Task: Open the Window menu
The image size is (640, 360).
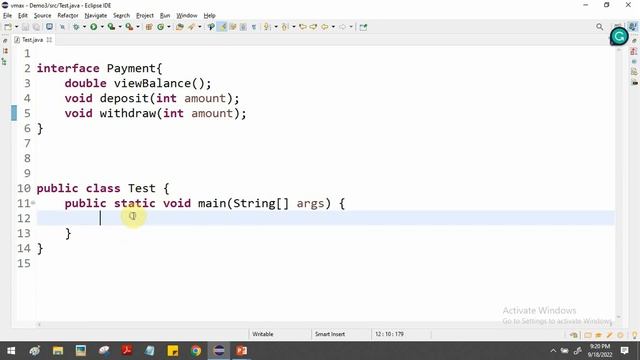Action: coord(187,16)
